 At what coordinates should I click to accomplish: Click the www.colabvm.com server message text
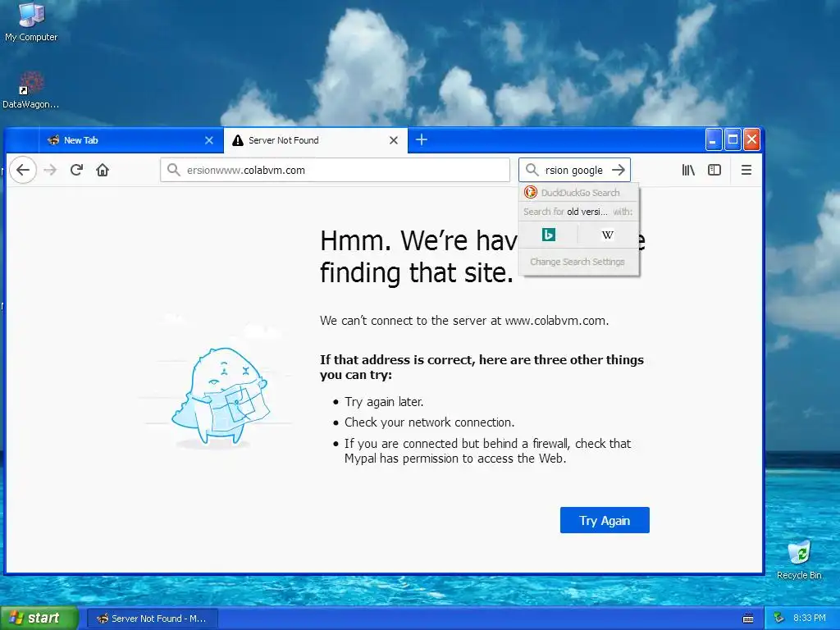(464, 321)
